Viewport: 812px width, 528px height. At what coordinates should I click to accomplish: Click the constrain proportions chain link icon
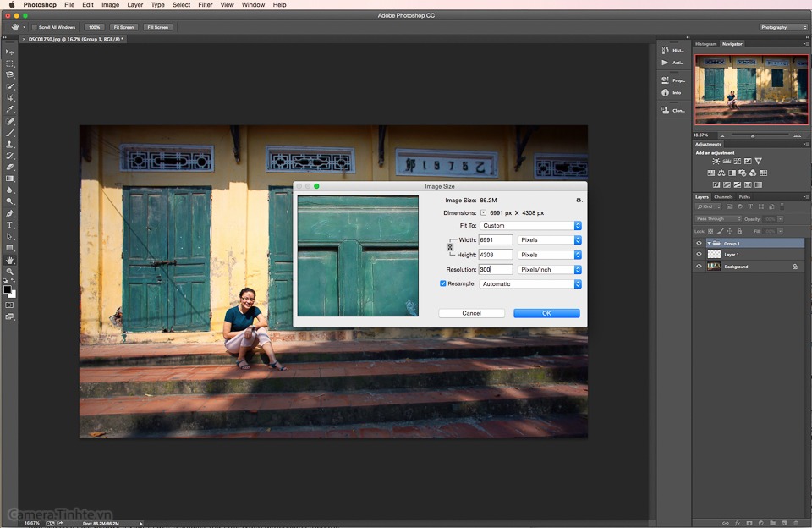point(450,247)
